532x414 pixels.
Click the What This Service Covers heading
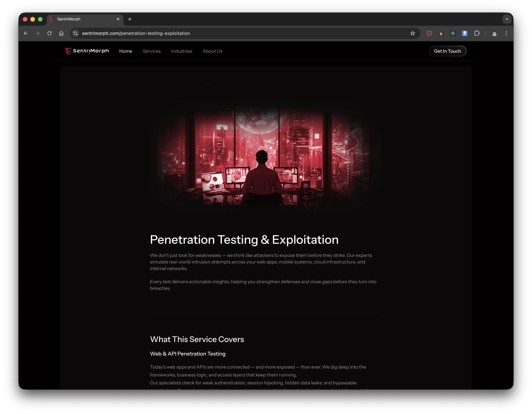point(197,339)
